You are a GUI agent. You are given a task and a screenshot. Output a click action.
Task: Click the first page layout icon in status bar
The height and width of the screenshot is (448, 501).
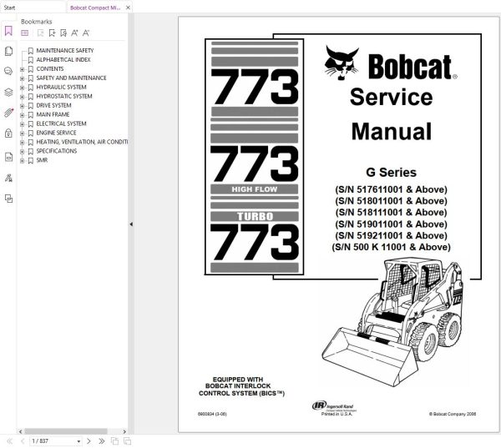click(x=114, y=441)
